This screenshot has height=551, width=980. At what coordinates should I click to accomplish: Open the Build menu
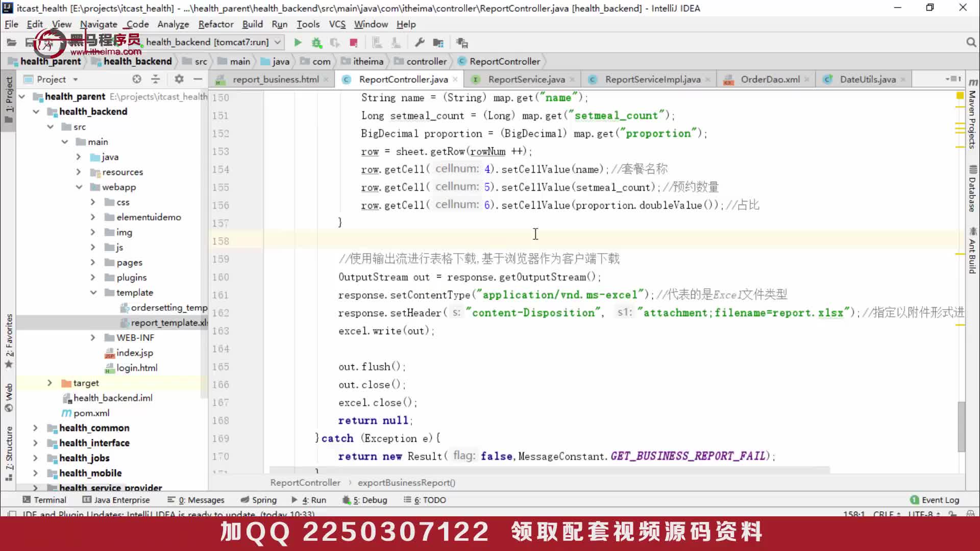(252, 24)
